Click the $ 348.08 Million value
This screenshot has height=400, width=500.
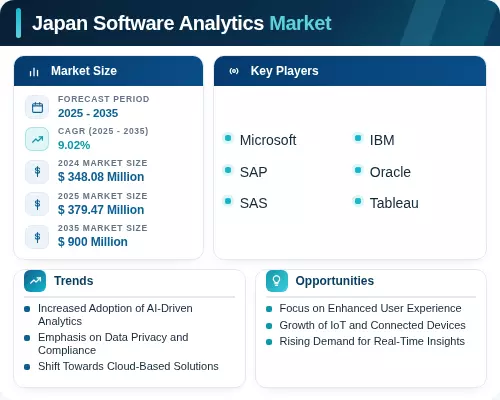click(x=101, y=177)
